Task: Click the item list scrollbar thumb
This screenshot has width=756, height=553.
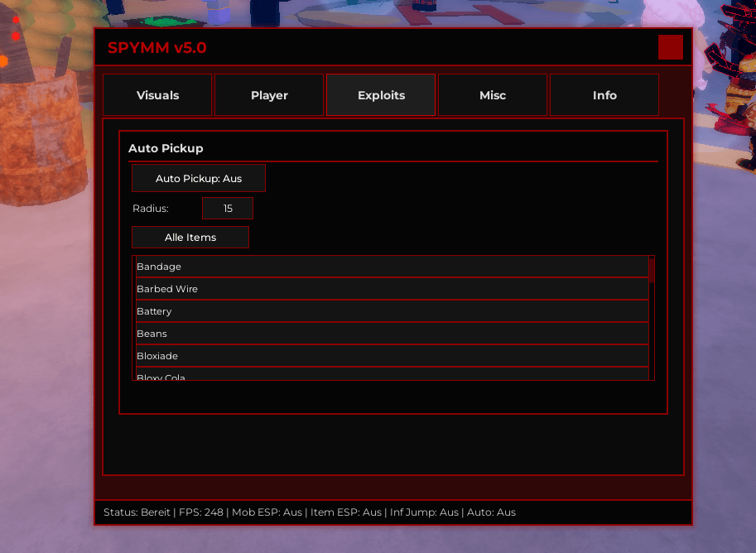Action: click(x=652, y=270)
